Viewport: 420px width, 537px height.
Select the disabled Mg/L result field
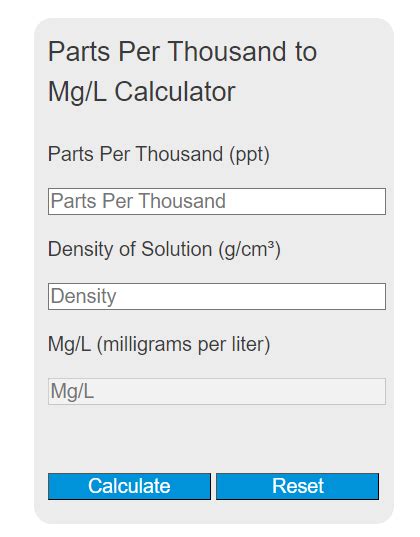(217, 391)
